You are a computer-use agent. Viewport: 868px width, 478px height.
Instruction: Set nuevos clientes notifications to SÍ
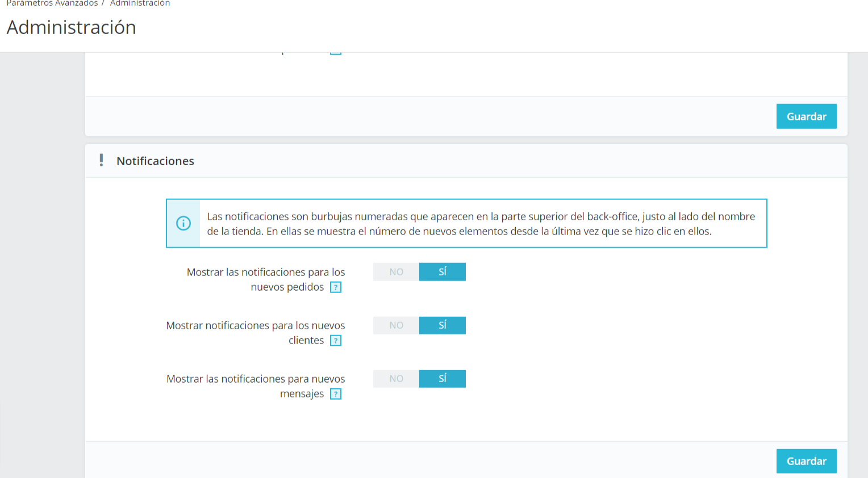pyautogui.click(x=443, y=325)
